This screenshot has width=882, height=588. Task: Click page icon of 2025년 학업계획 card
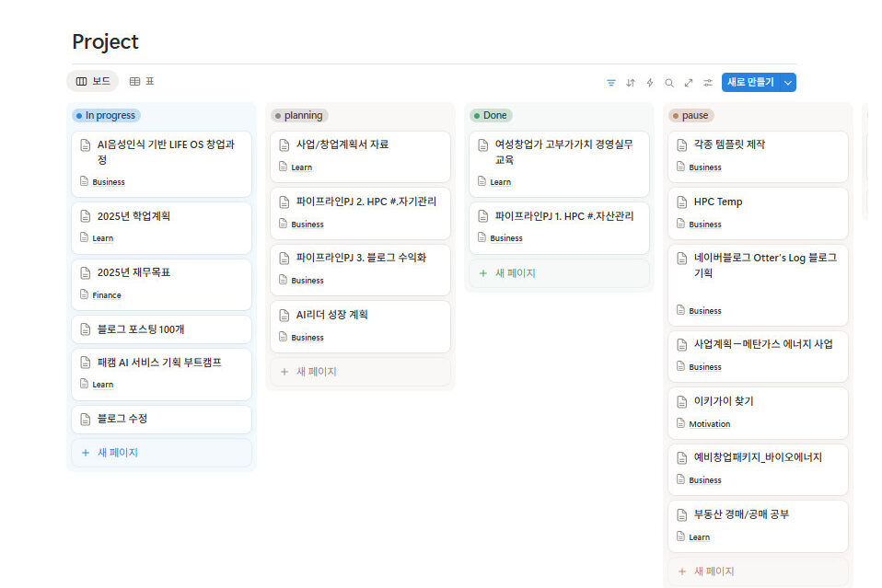86,217
